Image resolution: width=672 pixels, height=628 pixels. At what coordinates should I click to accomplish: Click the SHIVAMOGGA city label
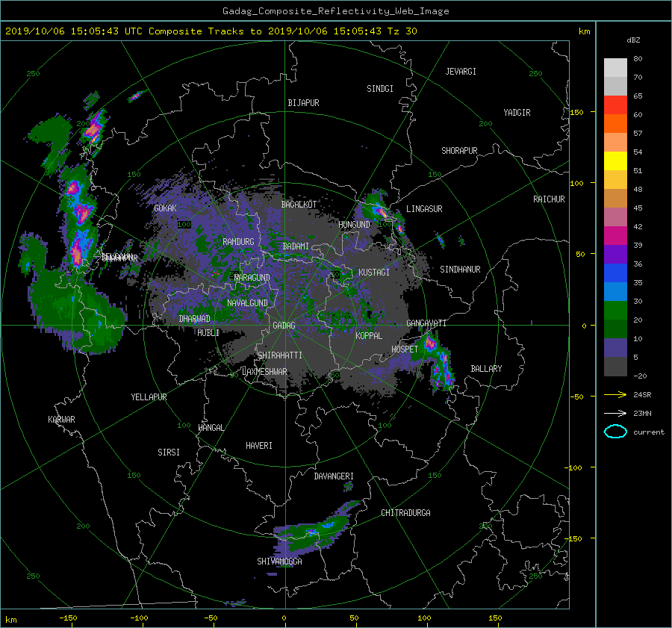pyautogui.click(x=279, y=562)
